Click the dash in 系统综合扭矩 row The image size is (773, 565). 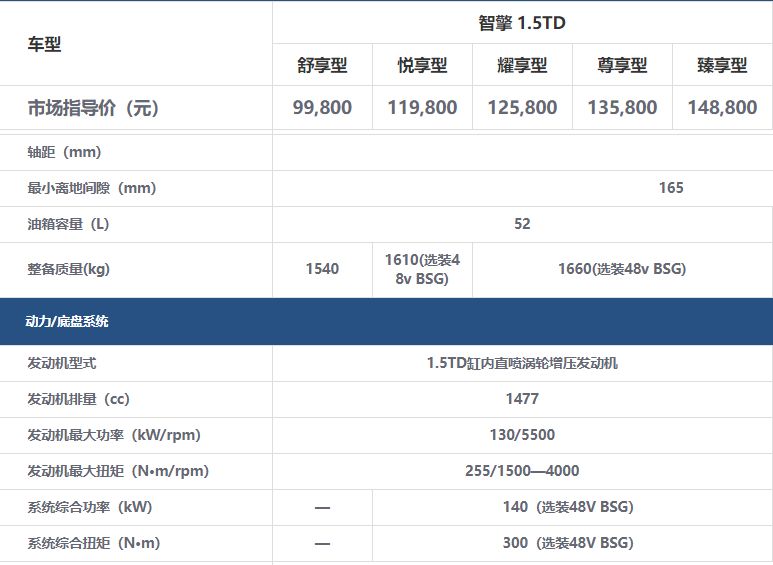tap(322, 543)
